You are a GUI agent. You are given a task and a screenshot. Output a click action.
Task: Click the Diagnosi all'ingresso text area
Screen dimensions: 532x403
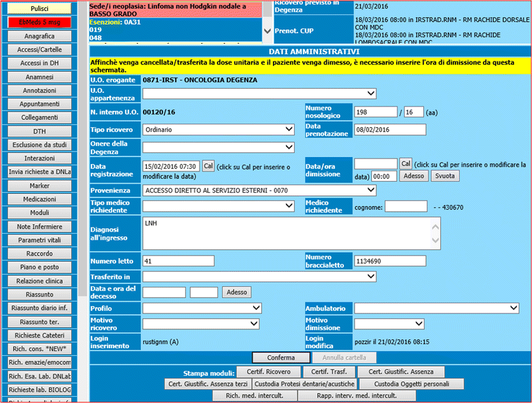[291, 234]
